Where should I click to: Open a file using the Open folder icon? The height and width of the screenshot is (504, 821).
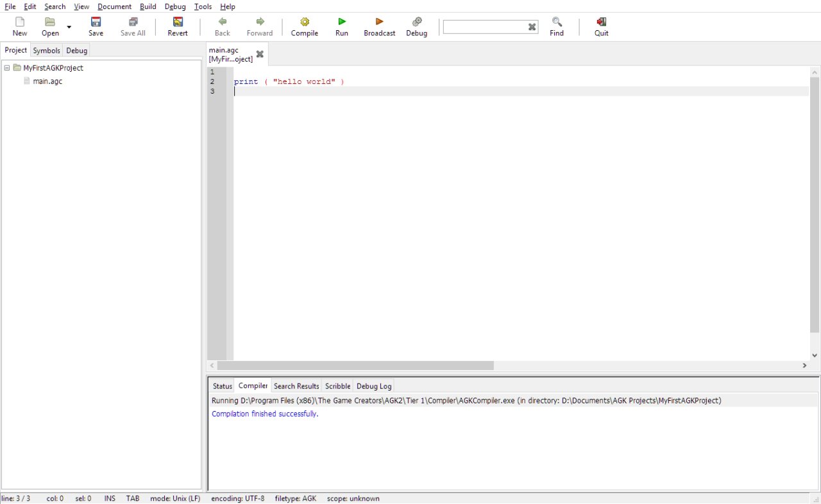50,22
